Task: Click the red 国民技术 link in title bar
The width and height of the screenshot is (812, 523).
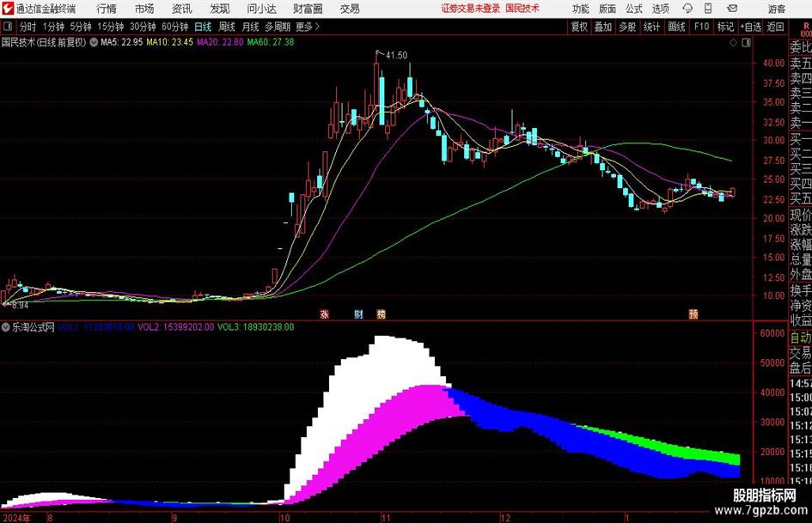Action: [522, 9]
